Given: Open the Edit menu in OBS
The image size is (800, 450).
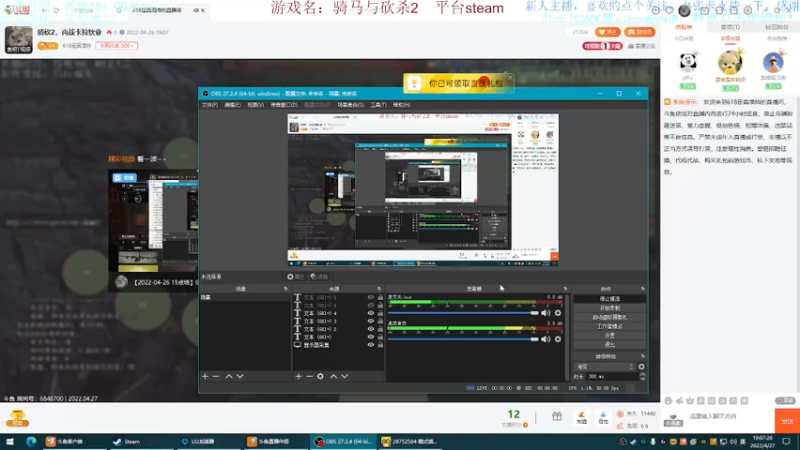Looking at the screenshot, I should point(232,105).
